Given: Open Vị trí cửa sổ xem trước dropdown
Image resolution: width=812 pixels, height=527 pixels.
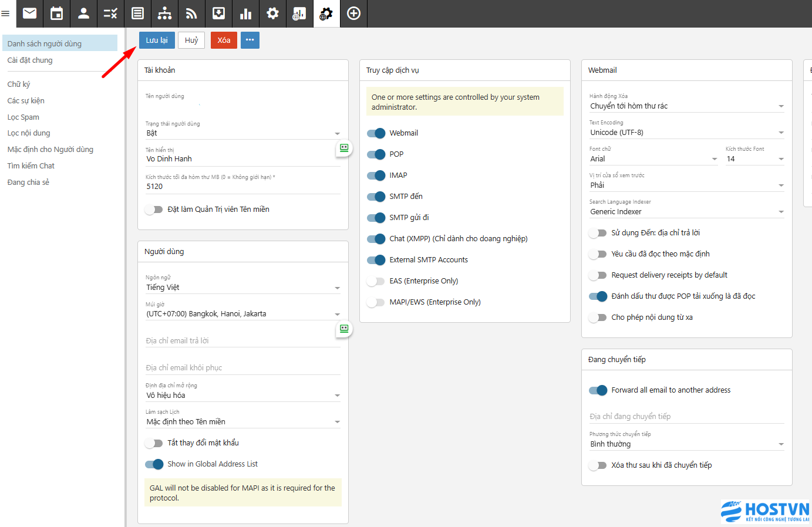Looking at the screenshot, I should click(687, 185).
